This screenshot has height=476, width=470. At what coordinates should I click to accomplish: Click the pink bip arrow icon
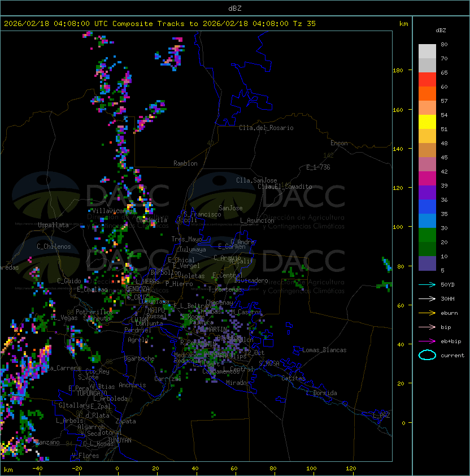427,327
